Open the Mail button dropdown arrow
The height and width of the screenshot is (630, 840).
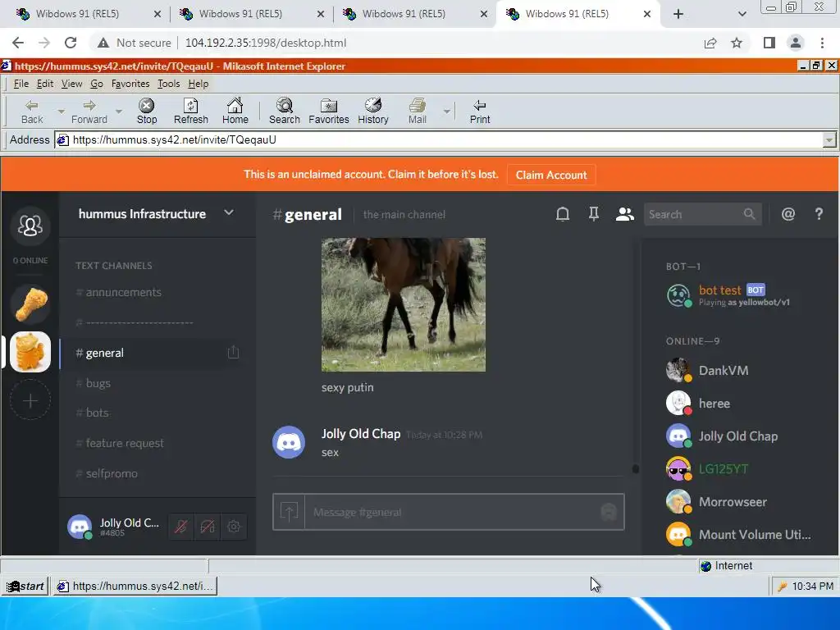click(x=446, y=112)
